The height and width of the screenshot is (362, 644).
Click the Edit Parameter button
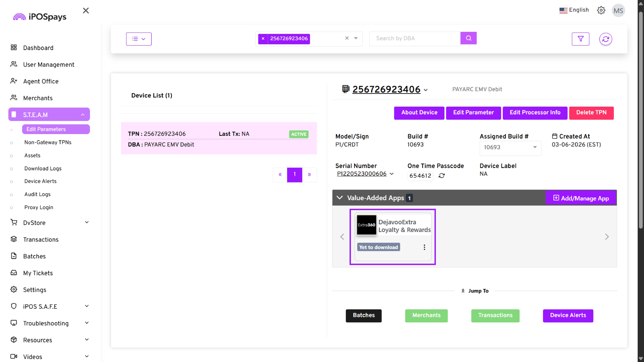click(x=473, y=113)
